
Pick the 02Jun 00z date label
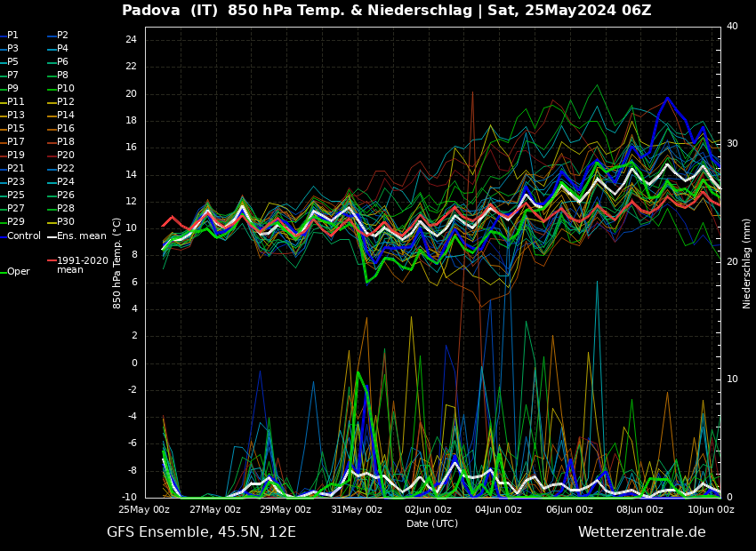pyautogui.click(x=428, y=509)
